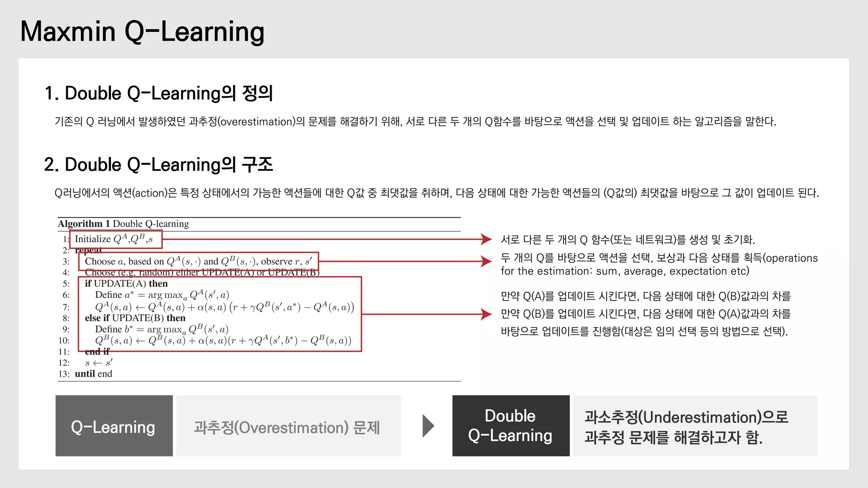Click annotation about two Q functions initialization
This screenshot has height=488, width=868.
(627, 240)
